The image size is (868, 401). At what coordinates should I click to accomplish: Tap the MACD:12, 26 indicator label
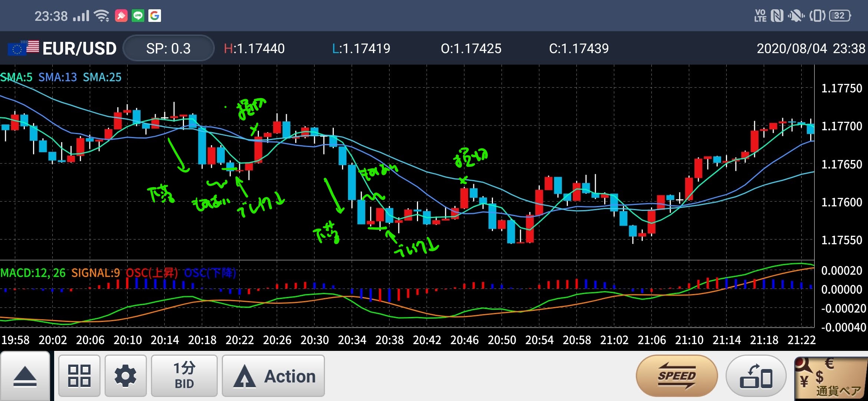point(33,273)
